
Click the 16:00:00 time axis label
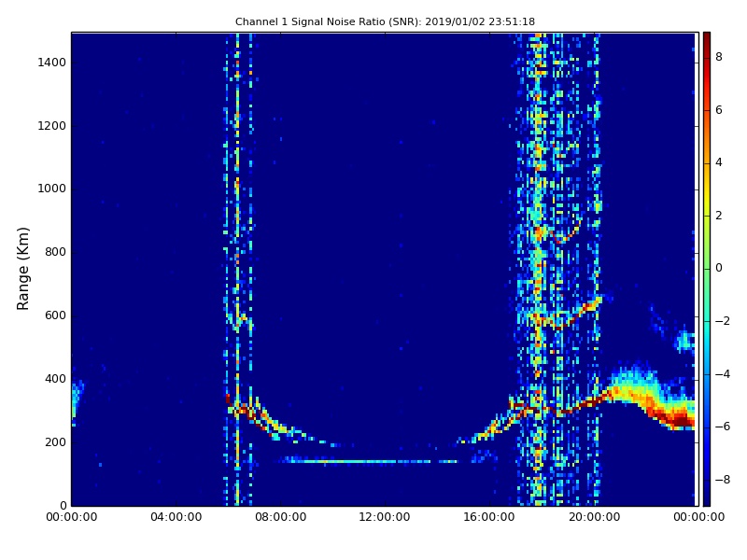(x=489, y=517)
